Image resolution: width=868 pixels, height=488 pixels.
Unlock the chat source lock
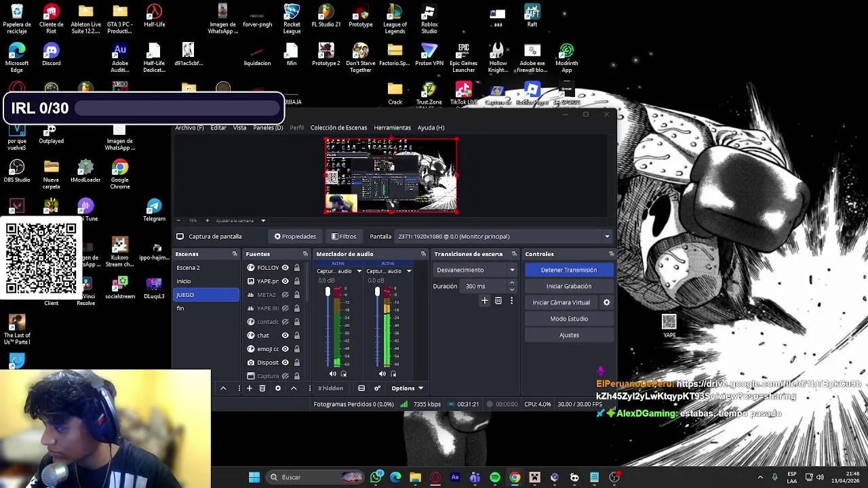pyautogui.click(x=297, y=335)
